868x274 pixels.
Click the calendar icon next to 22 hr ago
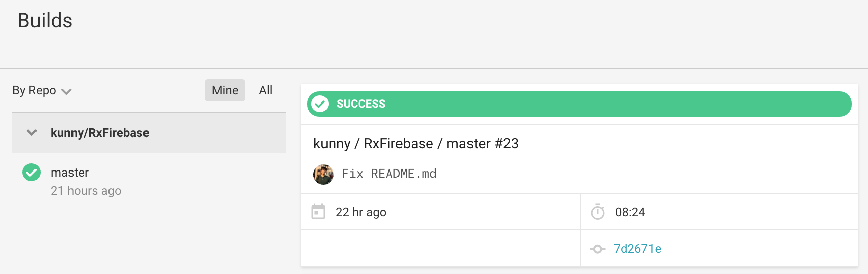coord(318,212)
